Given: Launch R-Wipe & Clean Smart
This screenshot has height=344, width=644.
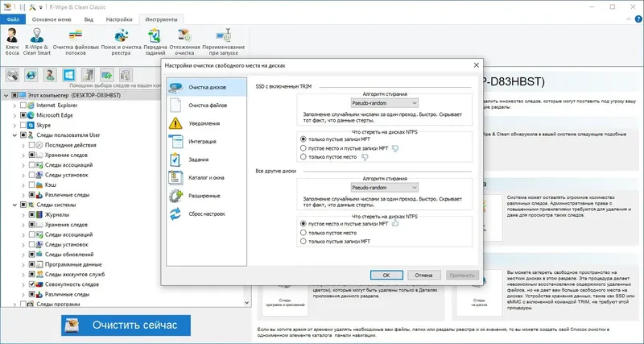Looking at the screenshot, I should pyautogui.click(x=37, y=42).
